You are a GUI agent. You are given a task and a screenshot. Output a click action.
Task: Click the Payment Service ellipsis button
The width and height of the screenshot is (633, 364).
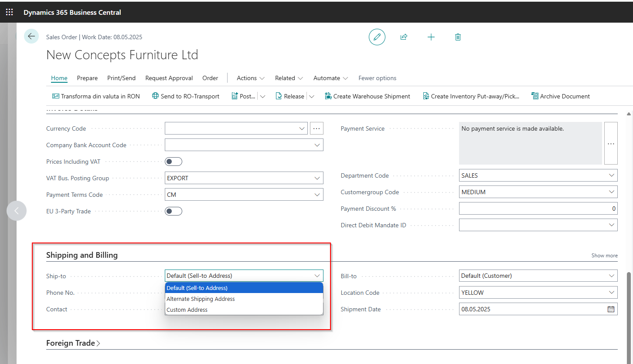(611, 143)
